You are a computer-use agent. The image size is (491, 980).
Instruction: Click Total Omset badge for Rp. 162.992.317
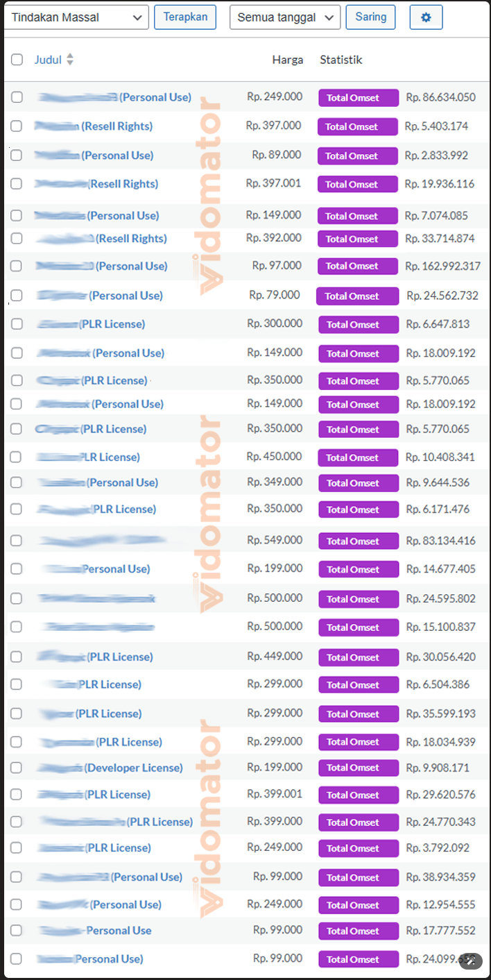point(358,266)
